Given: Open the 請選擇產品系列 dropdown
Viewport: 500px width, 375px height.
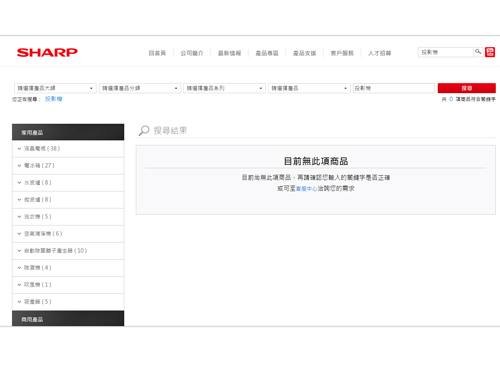Looking at the screenshot, I should (x=224, y=88).
